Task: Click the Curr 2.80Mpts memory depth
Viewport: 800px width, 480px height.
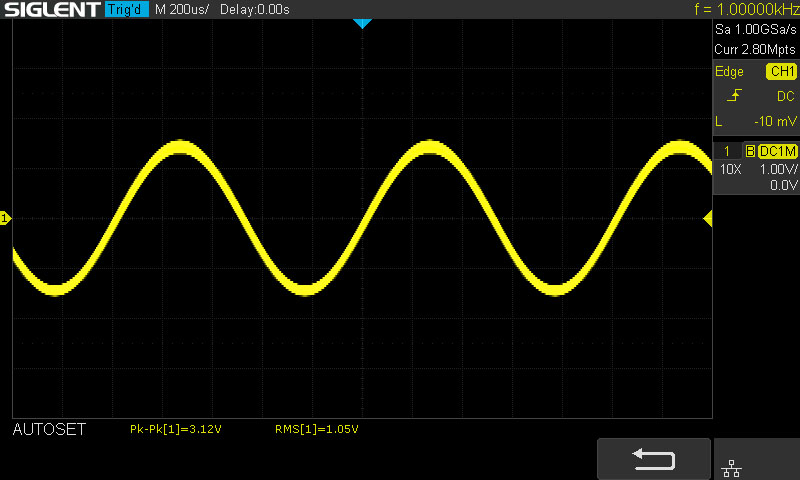Action: click(755, 49)
